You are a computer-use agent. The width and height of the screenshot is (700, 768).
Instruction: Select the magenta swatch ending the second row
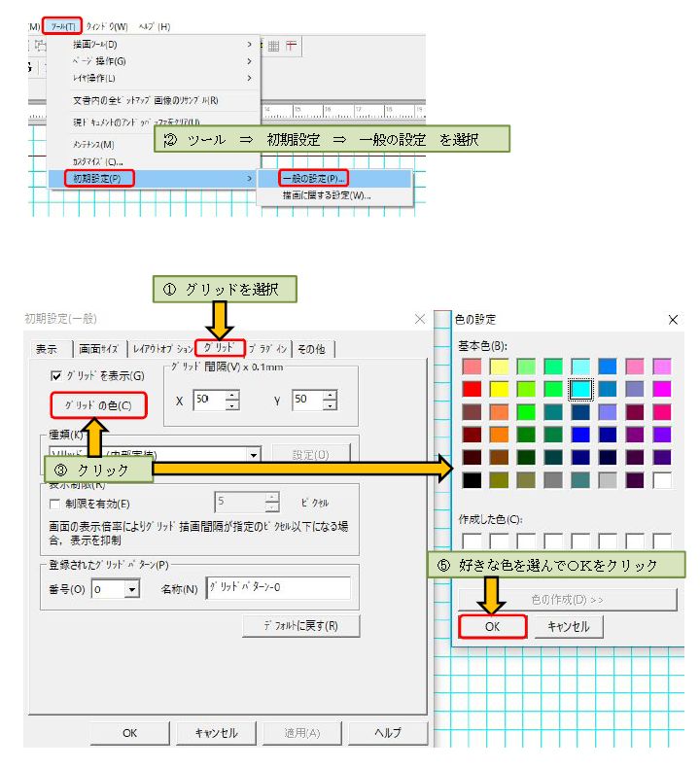(x=662, y=390)
